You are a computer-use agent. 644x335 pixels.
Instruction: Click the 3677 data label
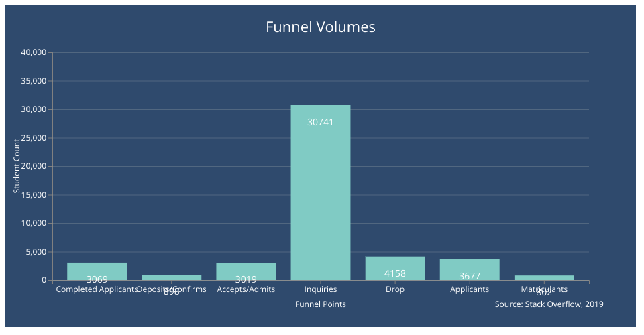[x=469, y=276]
